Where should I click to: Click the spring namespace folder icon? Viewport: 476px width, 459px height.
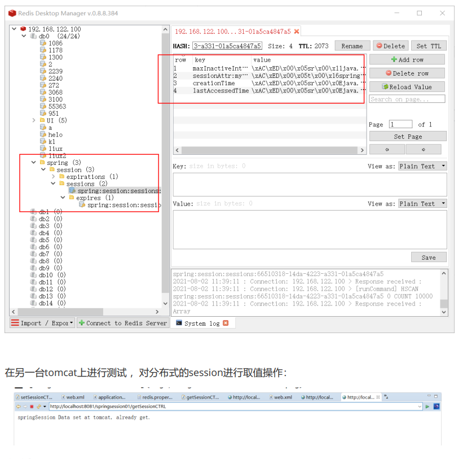pos(42,163)
